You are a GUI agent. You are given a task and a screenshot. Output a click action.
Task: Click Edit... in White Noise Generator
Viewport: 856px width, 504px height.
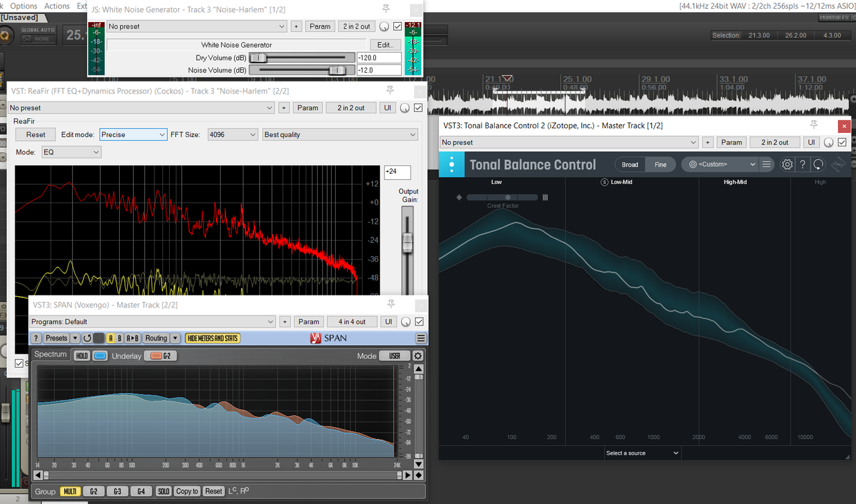click(385, 45)
